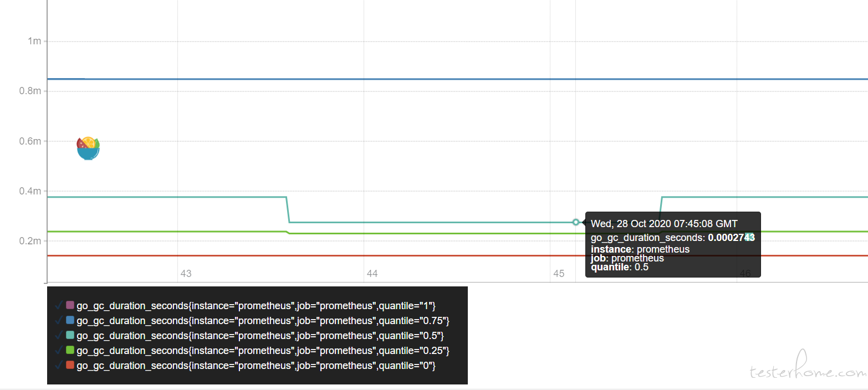Click blue swatch of quantile="0.75" legend
Viewport: 868px width, 390px height.
pyautogui.click(x=70, y=320)
